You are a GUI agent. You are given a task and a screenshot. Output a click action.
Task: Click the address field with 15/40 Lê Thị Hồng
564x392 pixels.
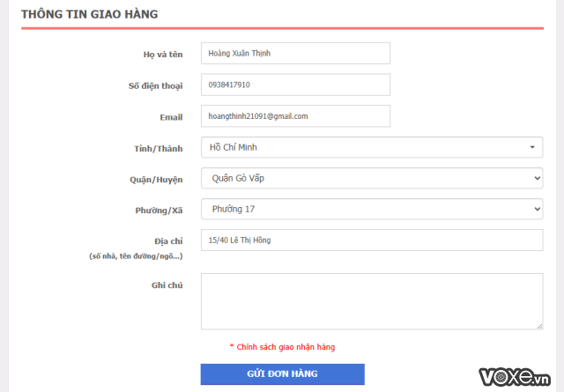pyautogui.click(x=371, y=240)
